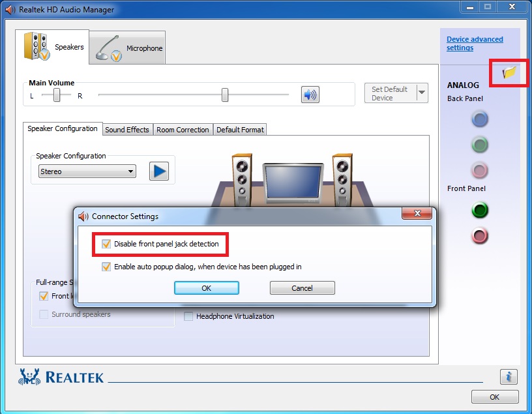Select the blue back panel jack
Image resolution: width=532 pixels, height=414 pixels.
coord(479,119)
